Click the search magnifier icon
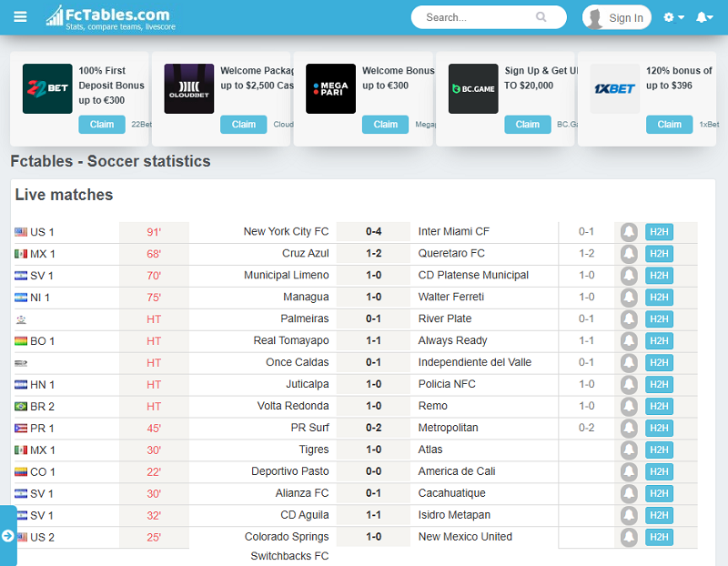The width and height of the screenshot is (728, 566). [x=541, y=17]
